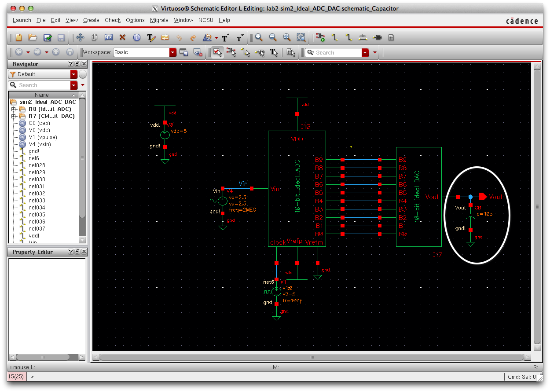Click the Navigator filter options ellipsis button
This screenshot has width=550, height=392.
(83, 74)
